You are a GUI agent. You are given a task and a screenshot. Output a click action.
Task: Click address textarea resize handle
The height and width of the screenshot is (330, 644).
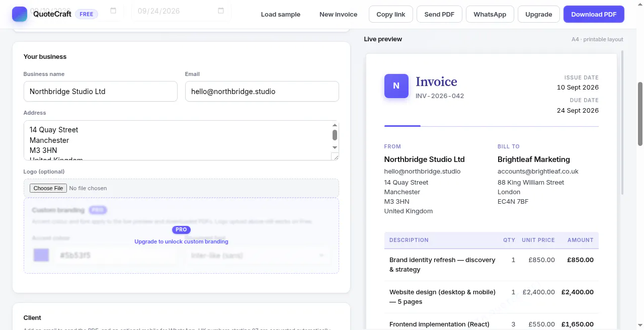click(x=335, y=156)
